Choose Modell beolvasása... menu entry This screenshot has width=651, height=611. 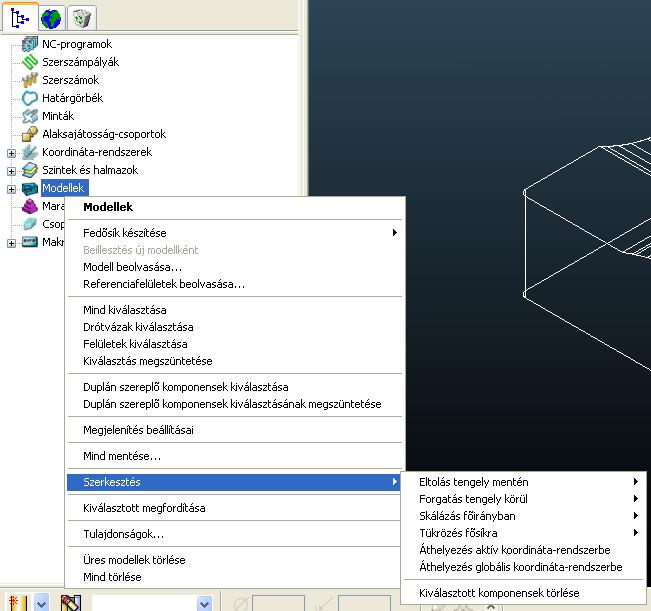235,267
